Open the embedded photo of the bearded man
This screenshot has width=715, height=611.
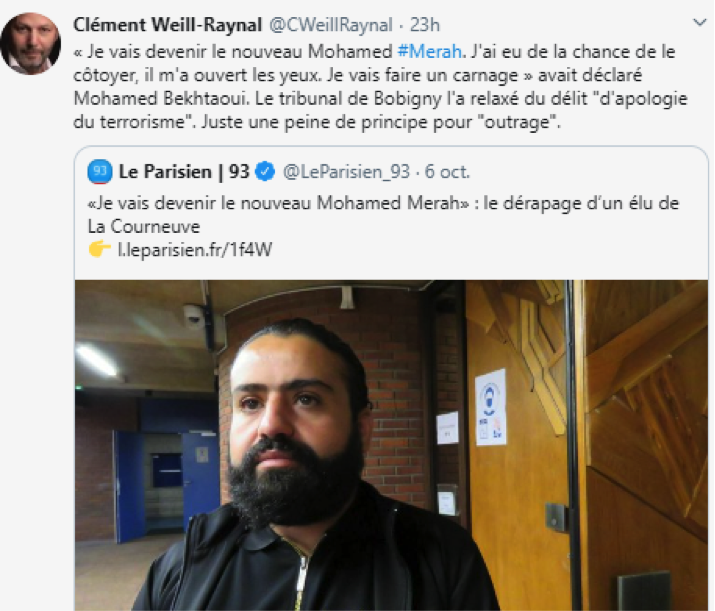(x=392, y=445)
